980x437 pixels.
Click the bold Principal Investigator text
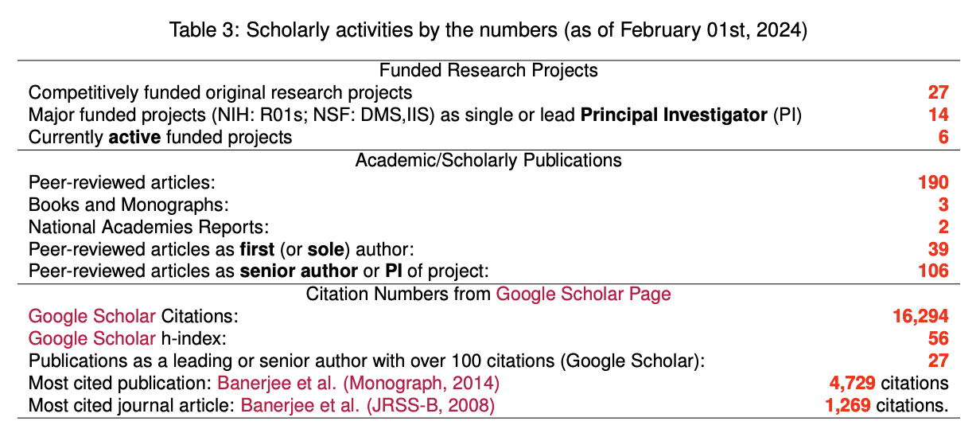[675, 115]
